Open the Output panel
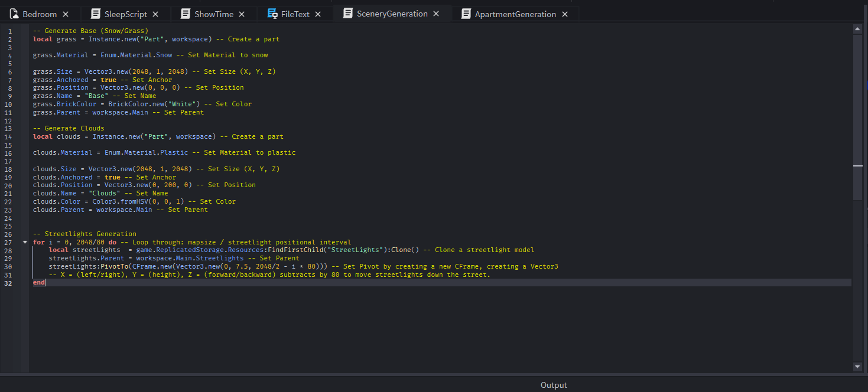 pyautogui.click(x=553, y=385)
